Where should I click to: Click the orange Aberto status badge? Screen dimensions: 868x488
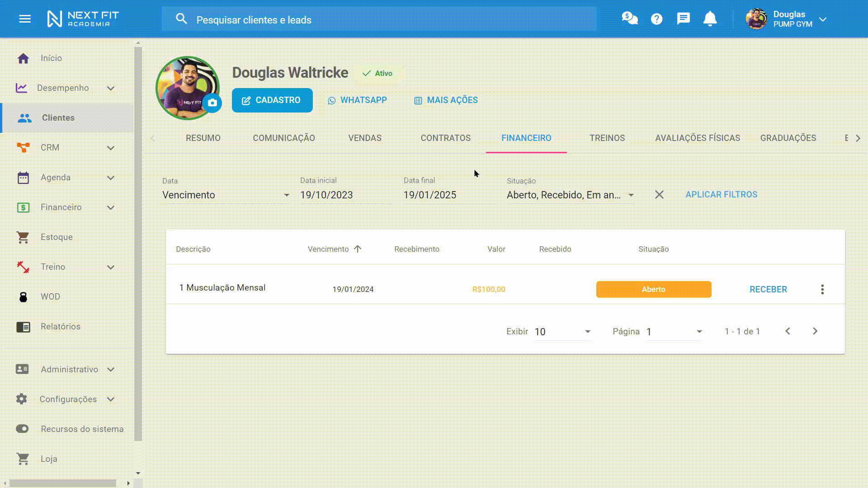(x=653, y=290)
